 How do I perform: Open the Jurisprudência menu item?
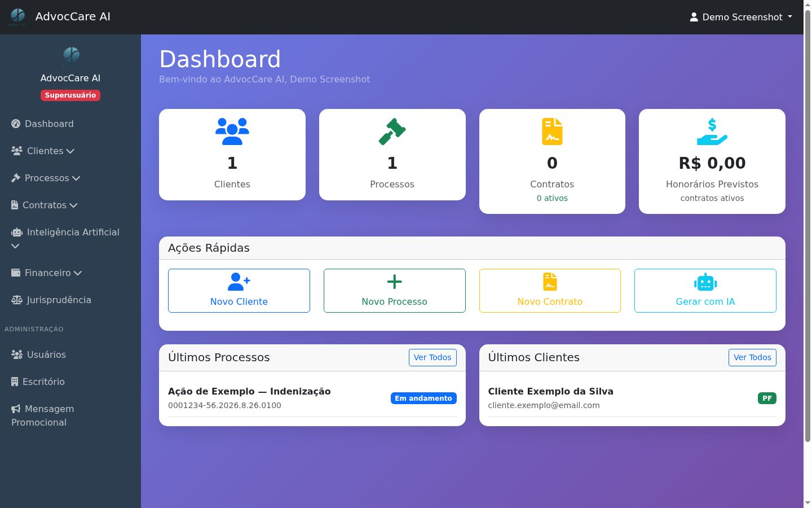point(70,300)
